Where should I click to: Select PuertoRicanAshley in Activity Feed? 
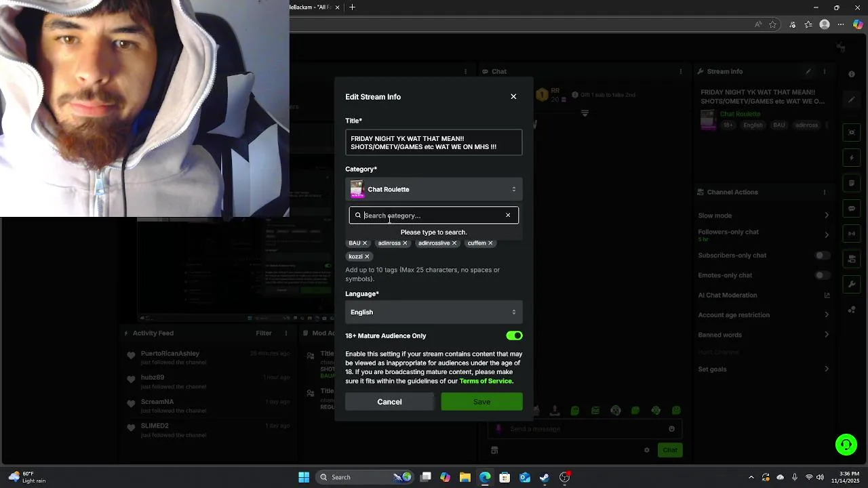pyautogui.click(x=170, y=354)
